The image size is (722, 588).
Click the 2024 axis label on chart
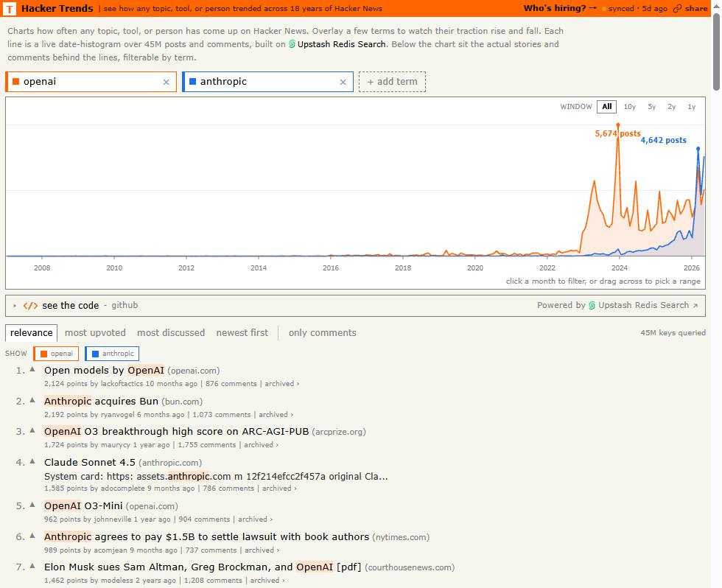[620, 267]
